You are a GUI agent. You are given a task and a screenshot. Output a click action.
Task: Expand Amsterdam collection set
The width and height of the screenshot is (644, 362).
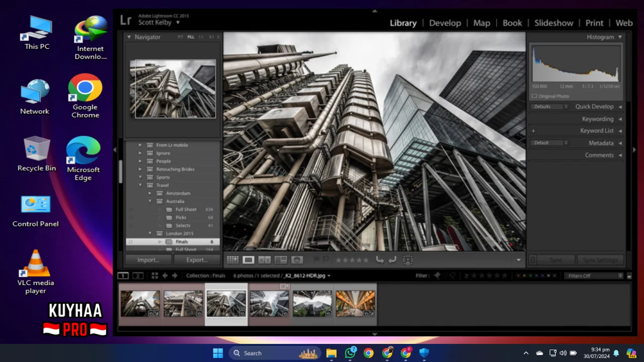[x=149, y=194]
